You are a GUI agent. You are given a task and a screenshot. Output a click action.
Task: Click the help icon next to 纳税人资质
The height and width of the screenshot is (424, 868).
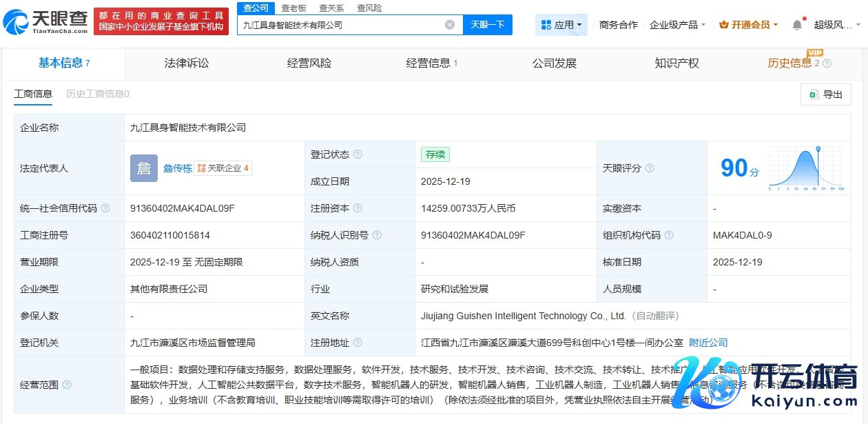pyautogui.click(x=367, y=262)
